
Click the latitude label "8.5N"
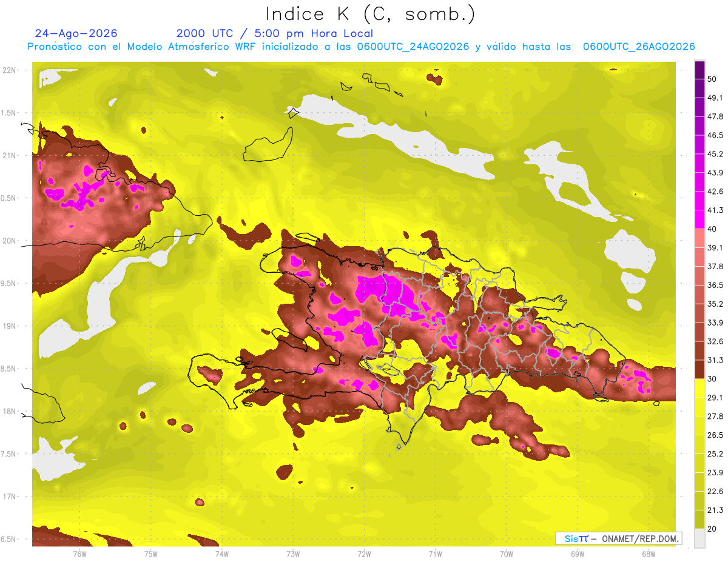[9, 369]
